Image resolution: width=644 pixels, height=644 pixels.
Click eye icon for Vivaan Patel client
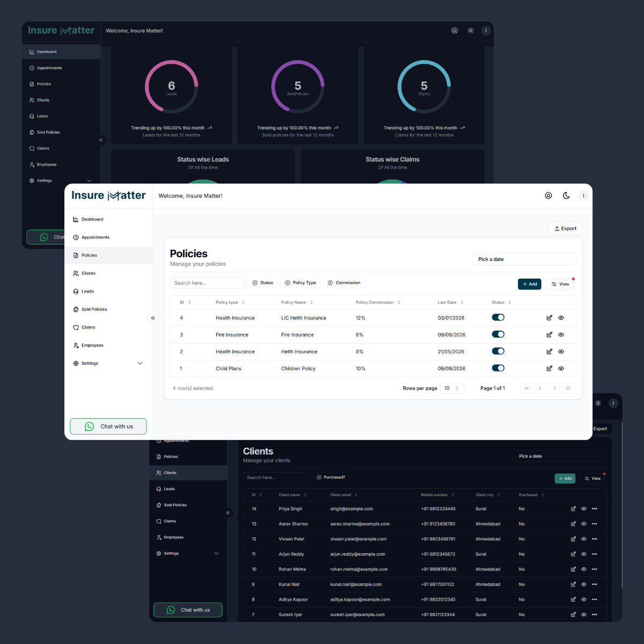583,539
